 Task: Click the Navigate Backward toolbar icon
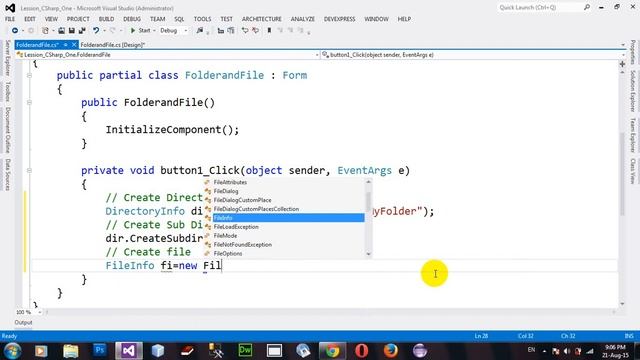coord(15,31)
